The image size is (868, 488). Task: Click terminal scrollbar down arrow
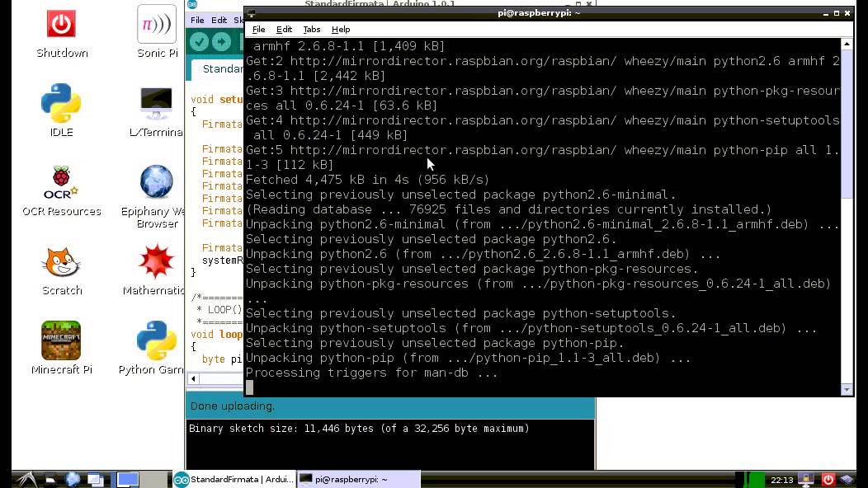click(x=847, y=390)
